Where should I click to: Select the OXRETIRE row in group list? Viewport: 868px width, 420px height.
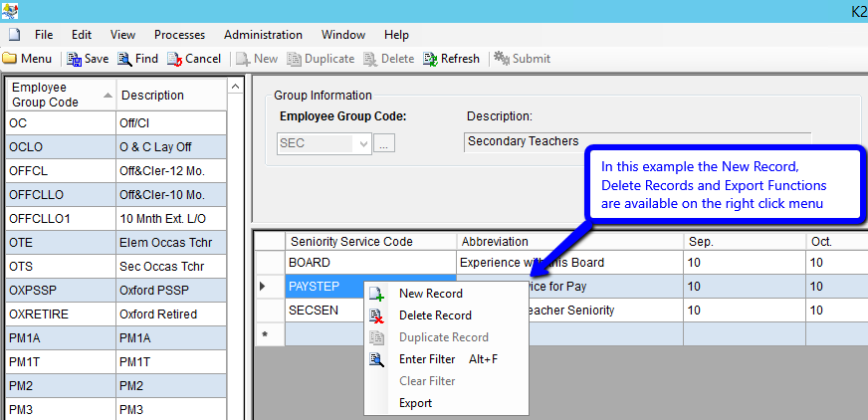tap(60, 314)
